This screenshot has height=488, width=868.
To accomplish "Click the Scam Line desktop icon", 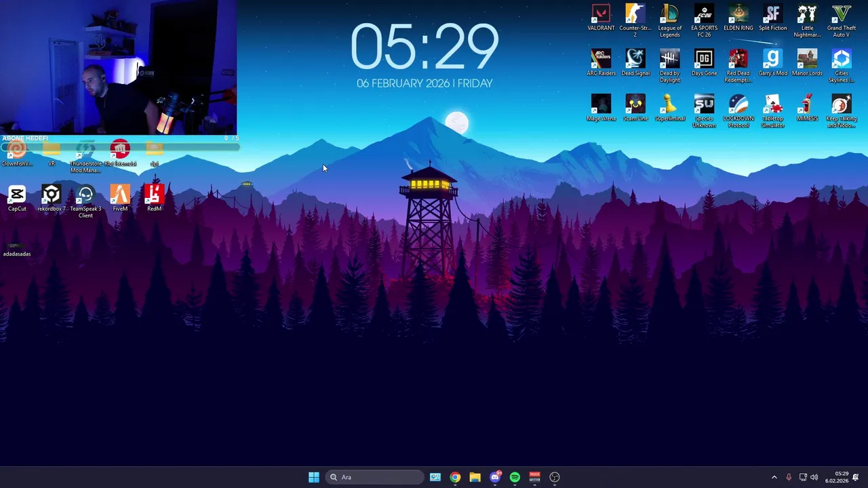I will (x=635, y=108).
